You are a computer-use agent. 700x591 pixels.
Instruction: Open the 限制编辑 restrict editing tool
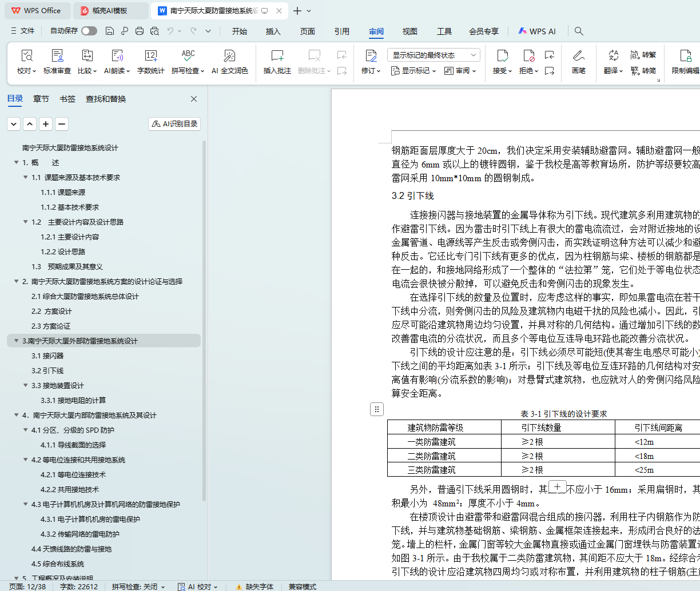[x=685, y=62]
